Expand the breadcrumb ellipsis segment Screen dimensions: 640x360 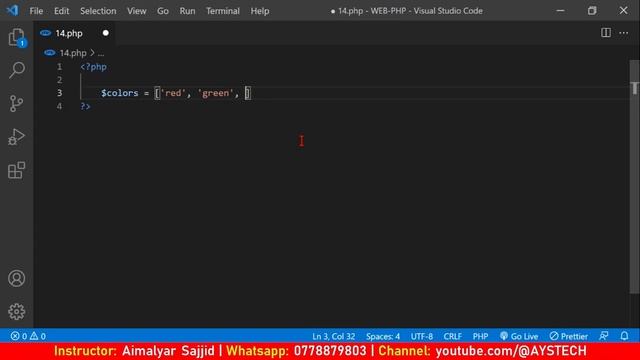[x=101, y=53]
